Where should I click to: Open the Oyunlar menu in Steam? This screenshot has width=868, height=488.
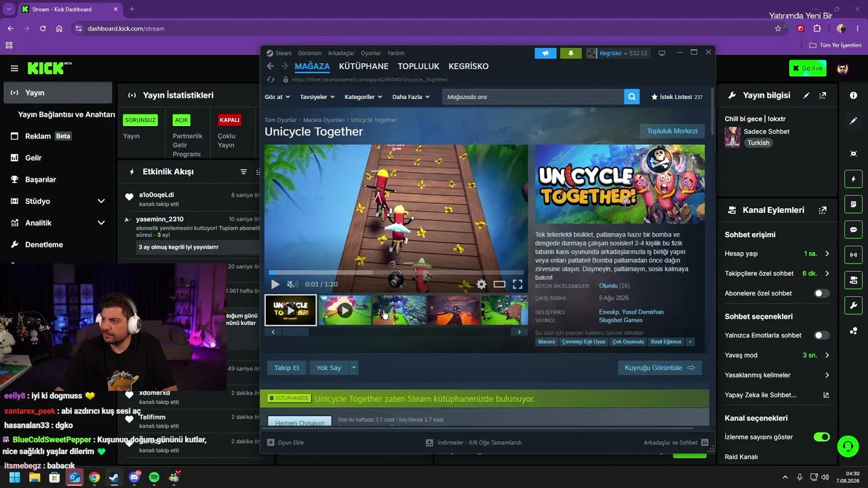tap(371, 53)
